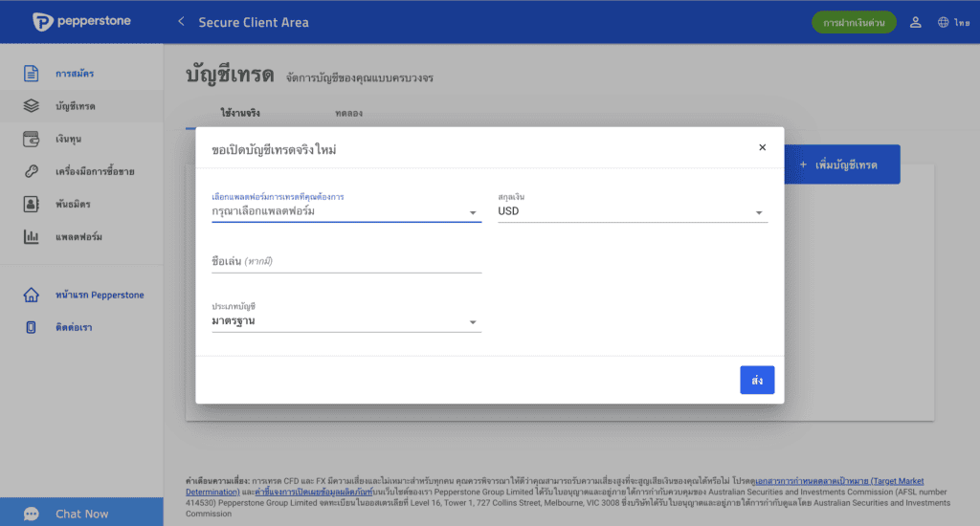980x526 pixels.
Task: Click the back arrow beside Secure Client Area
Action: click(x=181, y=22)
